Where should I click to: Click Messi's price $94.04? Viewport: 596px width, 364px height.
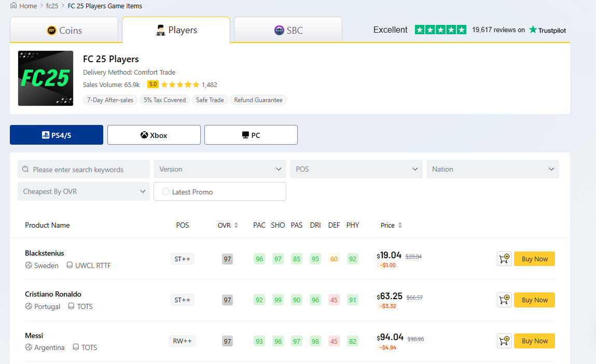click(390, 337)
